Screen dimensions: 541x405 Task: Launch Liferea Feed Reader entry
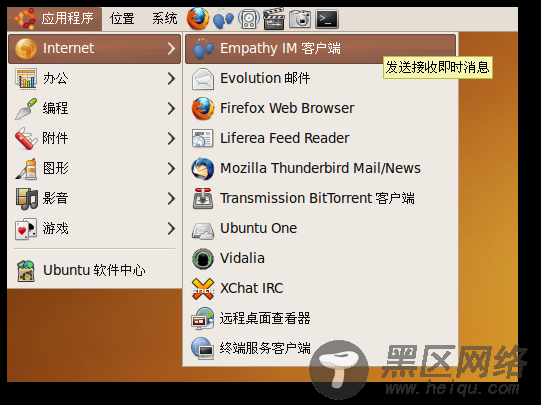321,138
